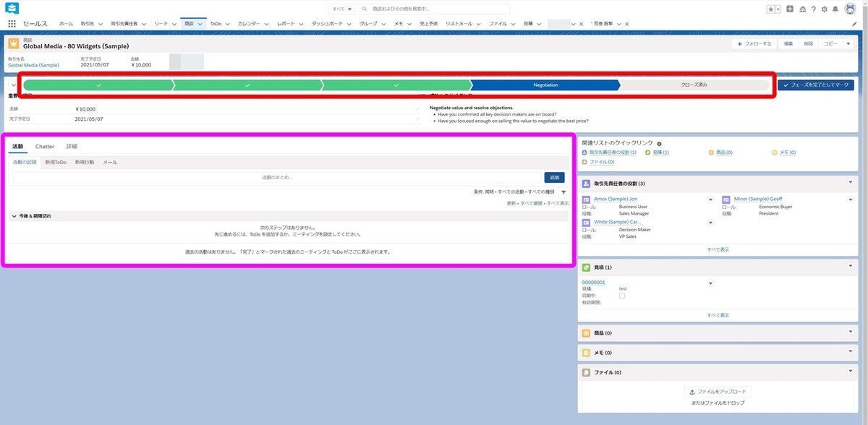Open the 商談 nav tab dropdown arrow
868x425 pixels.
pos(200,24)
